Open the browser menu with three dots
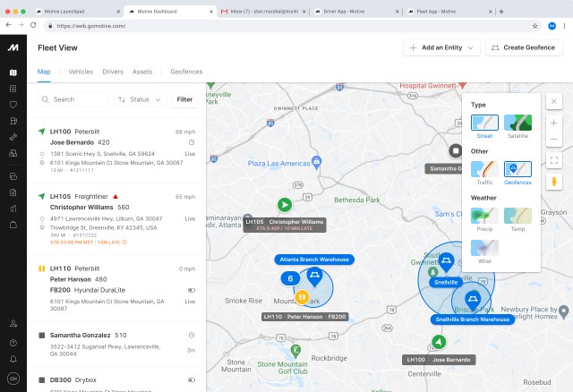The image size is (573, 392). click(x=564, y=26)
